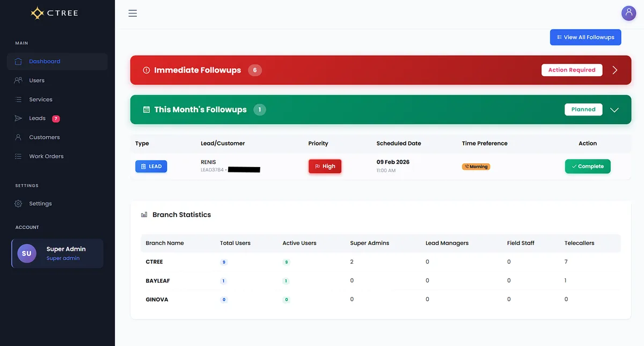Viewport: 644px width, 346px height.
Task: Click the Dashboard home icon in sidebar
Action: (x=18, y=61)
